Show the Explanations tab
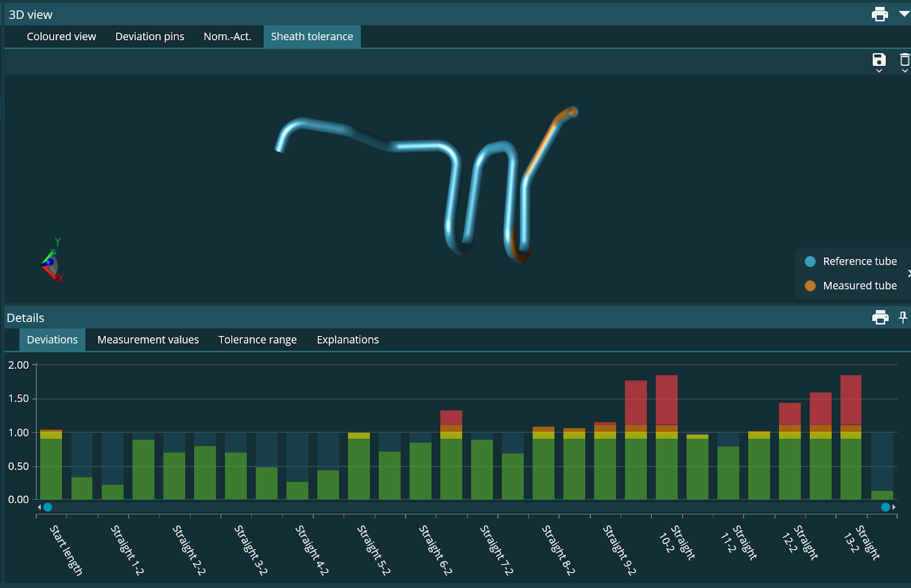Image resolution: width=911 pixels, height=588 pixels. (x=348, y=340)
